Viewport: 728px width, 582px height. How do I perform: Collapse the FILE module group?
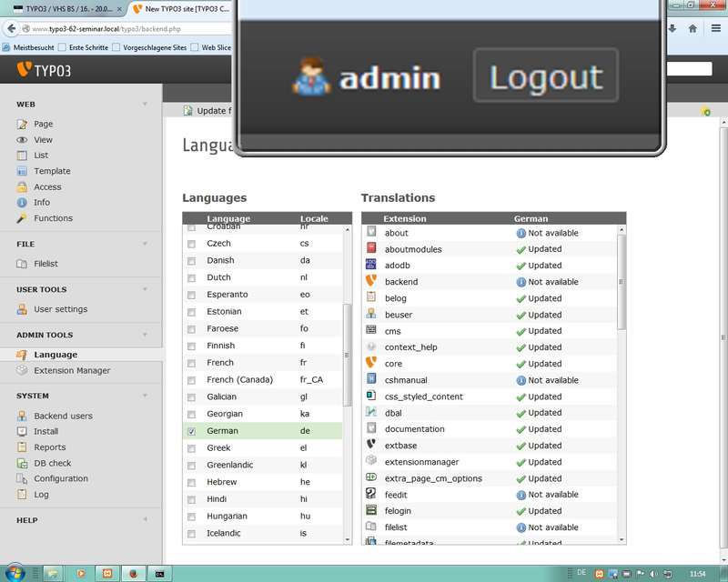145,244
